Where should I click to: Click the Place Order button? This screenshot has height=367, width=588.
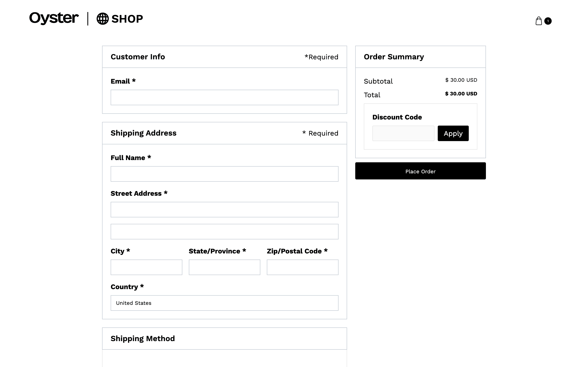[x=420, y=171]
